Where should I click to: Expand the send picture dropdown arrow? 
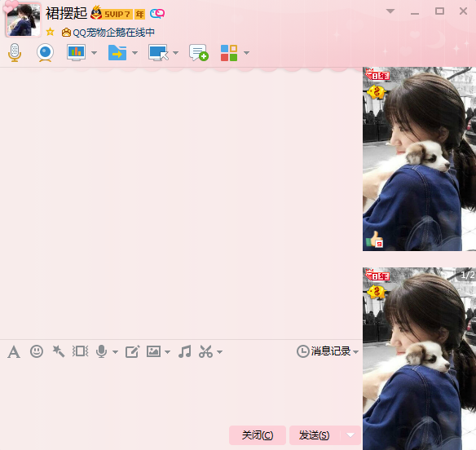pos(168,352)
